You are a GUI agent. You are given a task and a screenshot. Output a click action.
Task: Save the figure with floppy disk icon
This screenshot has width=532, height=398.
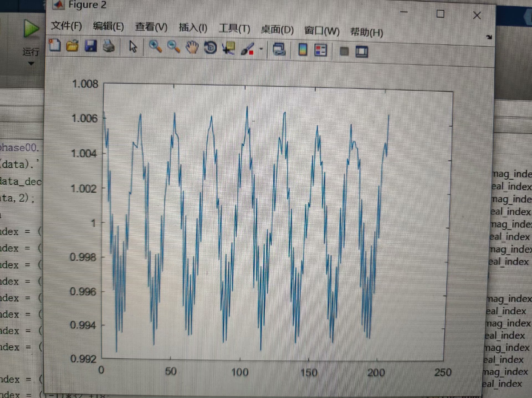91,46
